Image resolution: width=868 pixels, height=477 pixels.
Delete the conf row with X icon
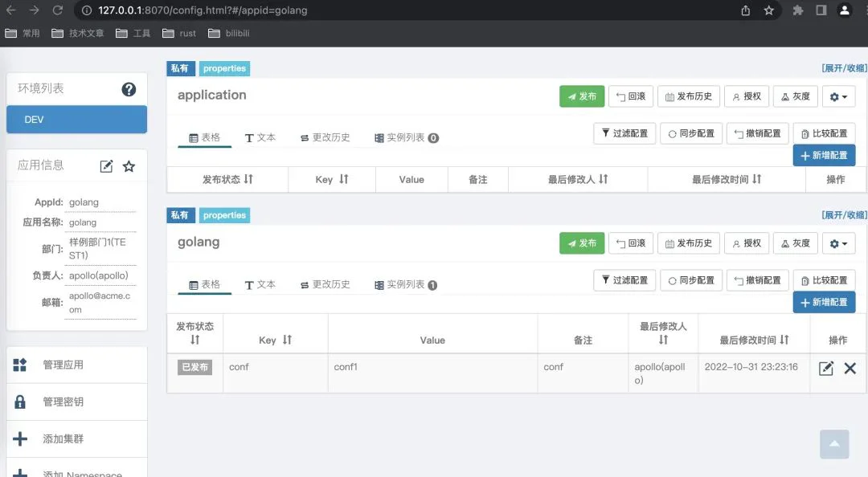pos(850,369)
